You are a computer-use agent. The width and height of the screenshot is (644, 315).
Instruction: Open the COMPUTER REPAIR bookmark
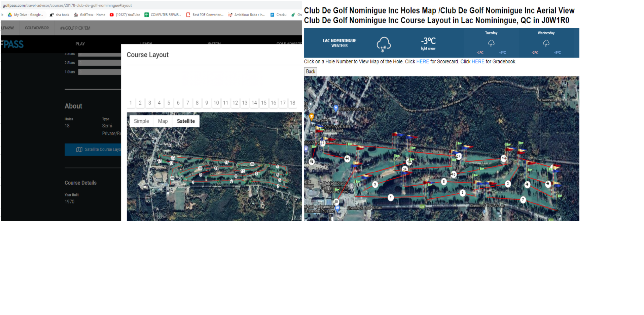[x=163, y=15]
